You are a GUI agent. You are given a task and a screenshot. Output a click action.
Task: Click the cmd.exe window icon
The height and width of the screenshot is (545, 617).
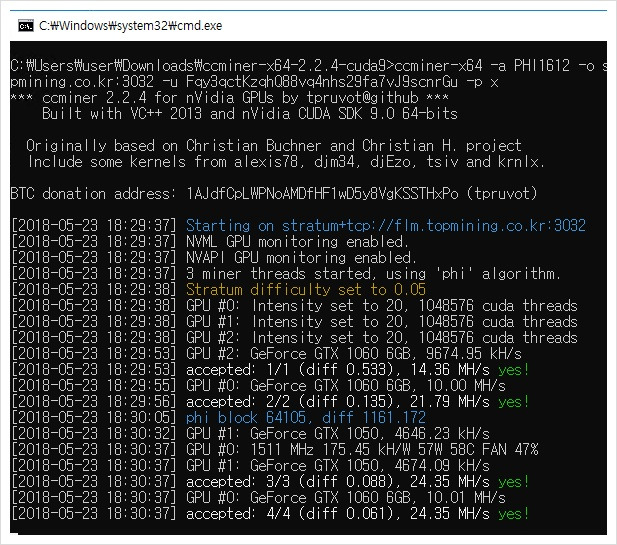26,26
